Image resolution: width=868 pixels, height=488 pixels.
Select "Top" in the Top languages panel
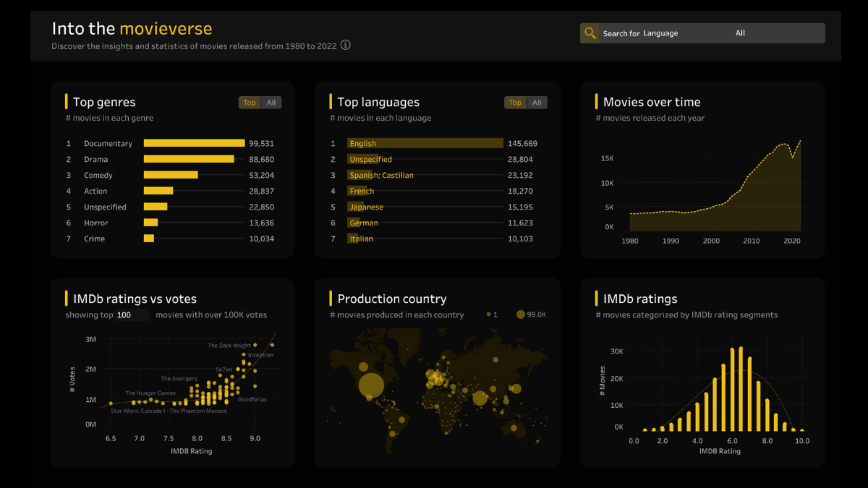point(515,102)
